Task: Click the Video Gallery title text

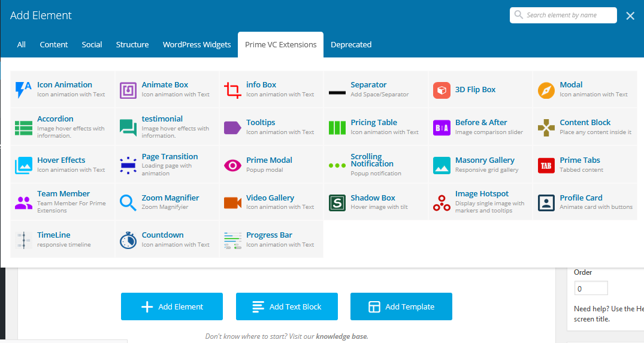Action: click(270, 198)
